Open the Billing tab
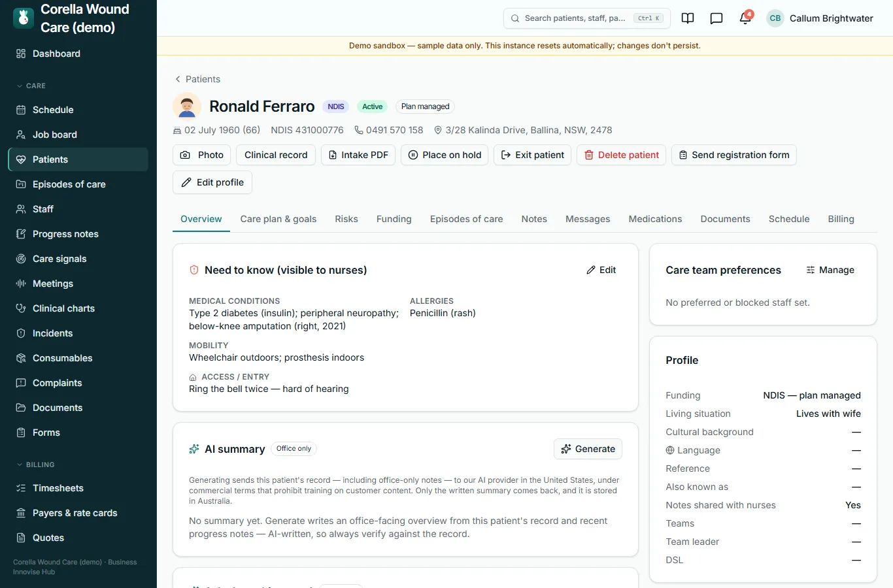This screenshot has width=893, height=588. (841, 219)
